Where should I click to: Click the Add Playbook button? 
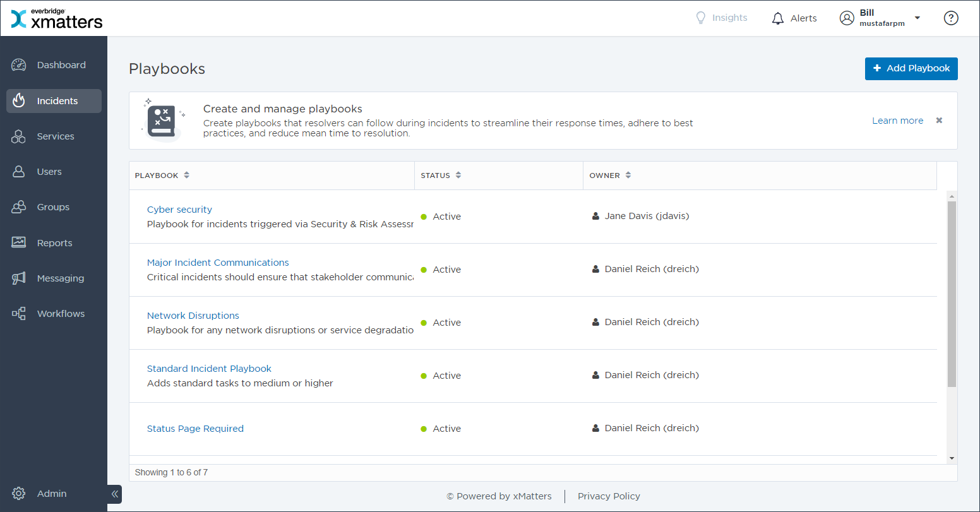point(911,69)
